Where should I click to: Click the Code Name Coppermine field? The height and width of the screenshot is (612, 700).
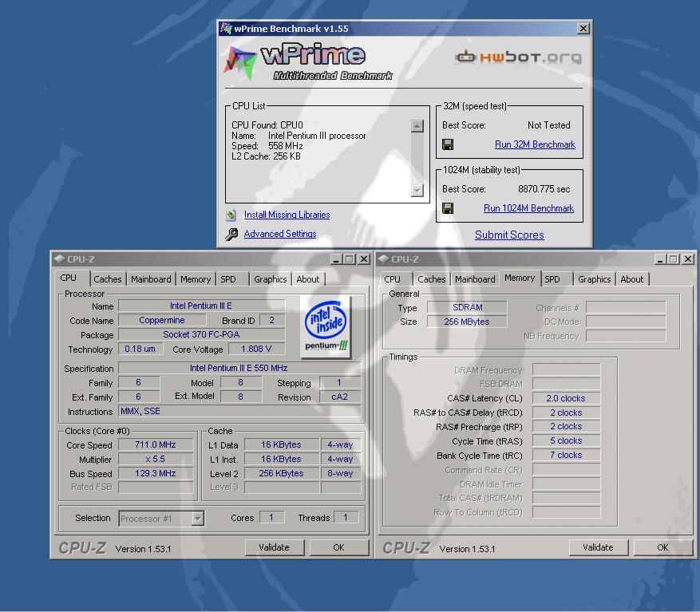coord(162,320)
